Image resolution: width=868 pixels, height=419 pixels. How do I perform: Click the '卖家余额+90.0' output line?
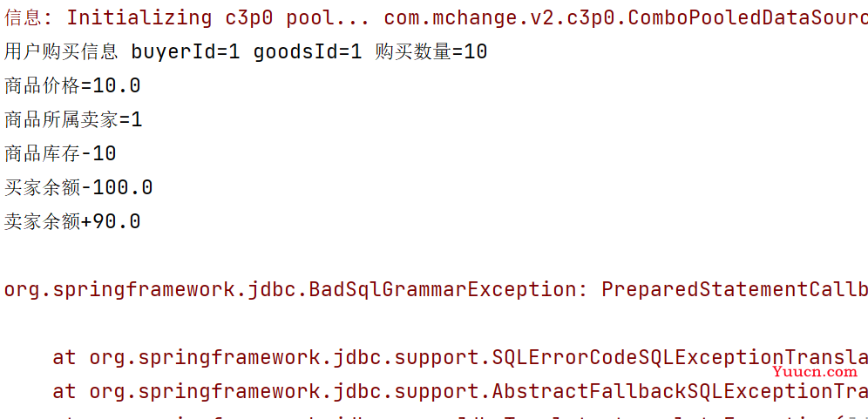tap(72, 221)
